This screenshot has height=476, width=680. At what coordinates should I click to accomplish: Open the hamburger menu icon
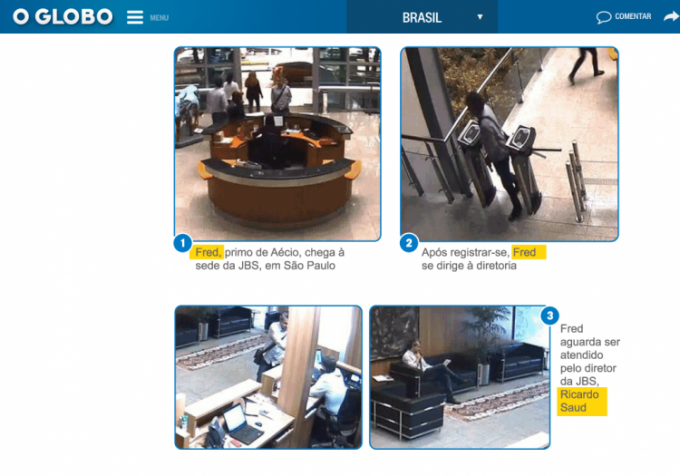(x=135, y=17)
